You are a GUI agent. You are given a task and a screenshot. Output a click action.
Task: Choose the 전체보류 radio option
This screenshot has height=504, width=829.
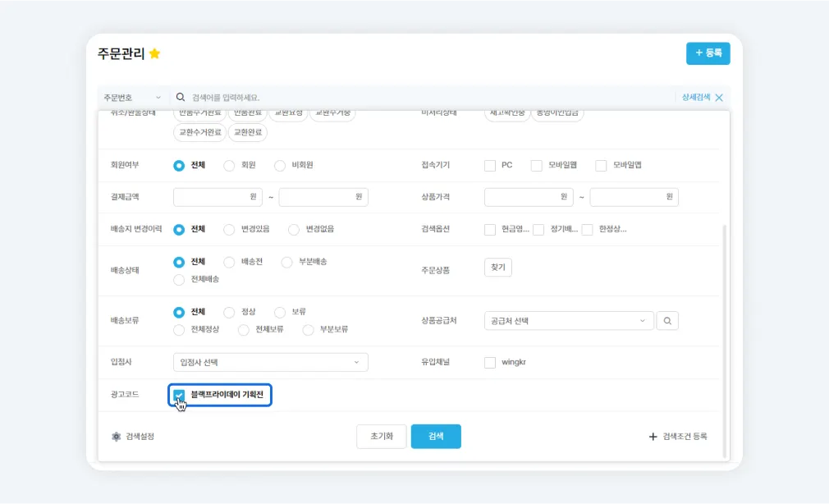click(x=243, y=329)
